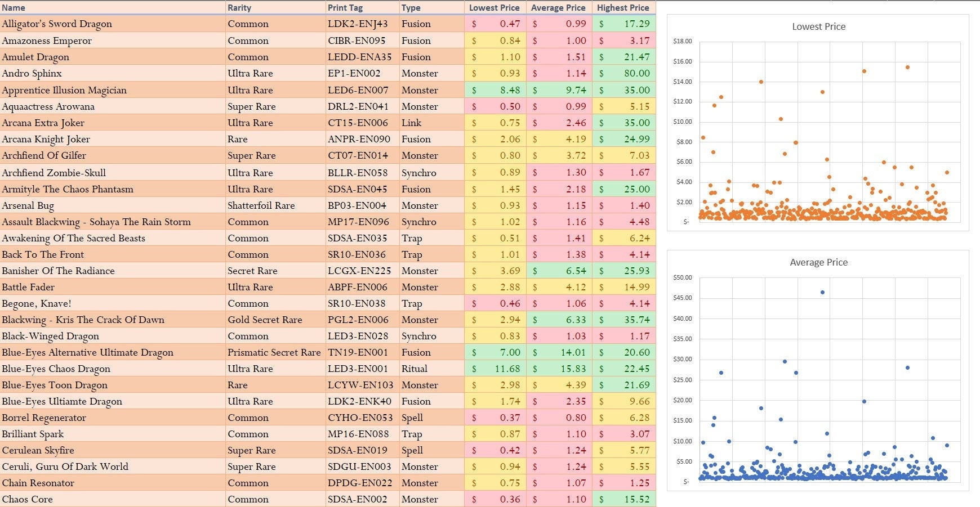The height and width of the screenshot is (507, 980).
Task: Select the Average Price column header
Action: (x=559, y=7)
